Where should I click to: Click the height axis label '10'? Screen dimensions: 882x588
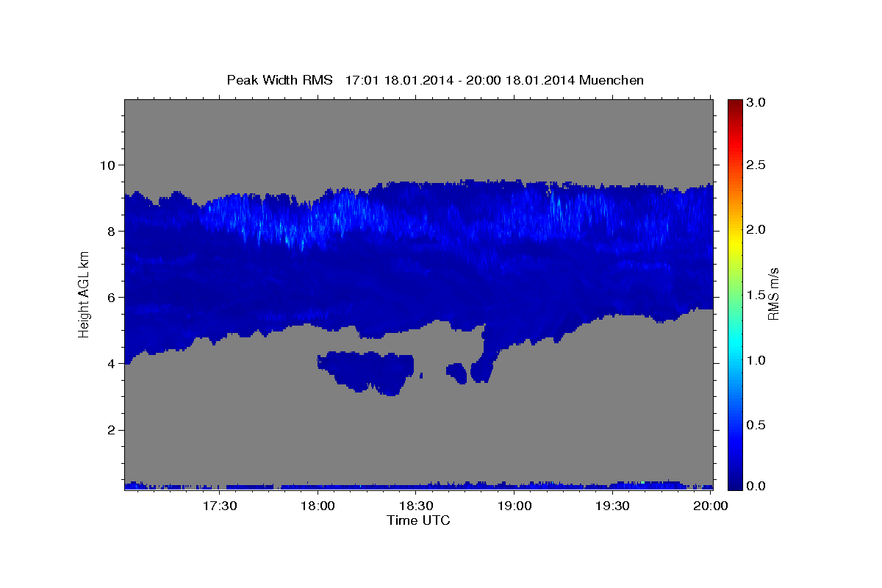pos(108,165)
